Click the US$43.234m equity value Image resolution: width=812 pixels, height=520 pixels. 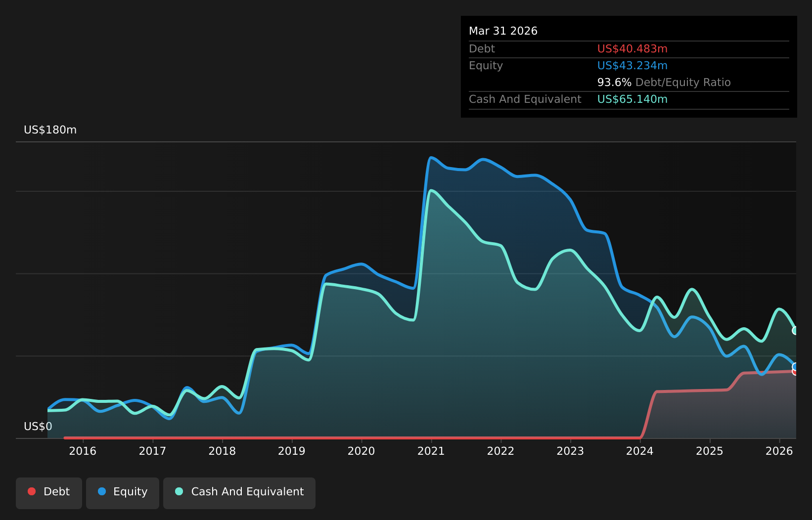(x=632, y=66)
